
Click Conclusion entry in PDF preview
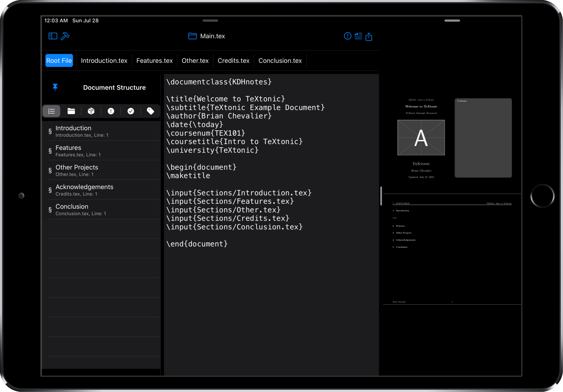402,247
